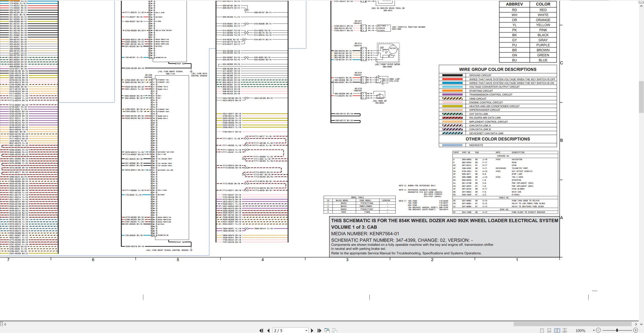
Task: Go to the previous page
Action: tap(268, 330)
